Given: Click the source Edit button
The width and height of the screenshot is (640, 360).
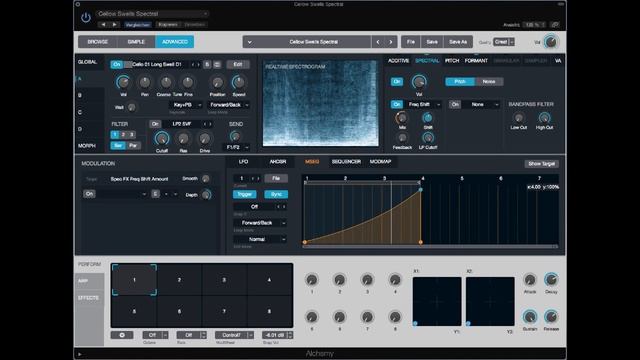Looking at the screenshot, I should [238, 64].
